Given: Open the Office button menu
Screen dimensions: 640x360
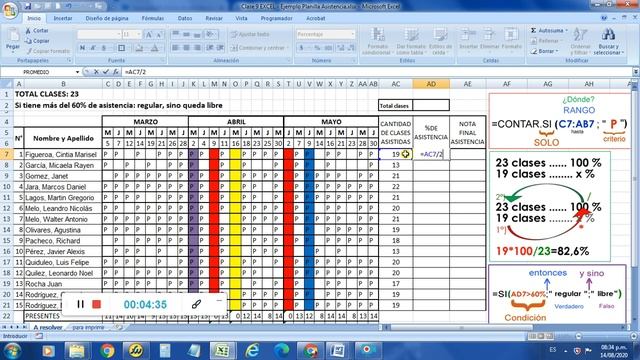Looking at the screenshot, I should pos(10,10).
